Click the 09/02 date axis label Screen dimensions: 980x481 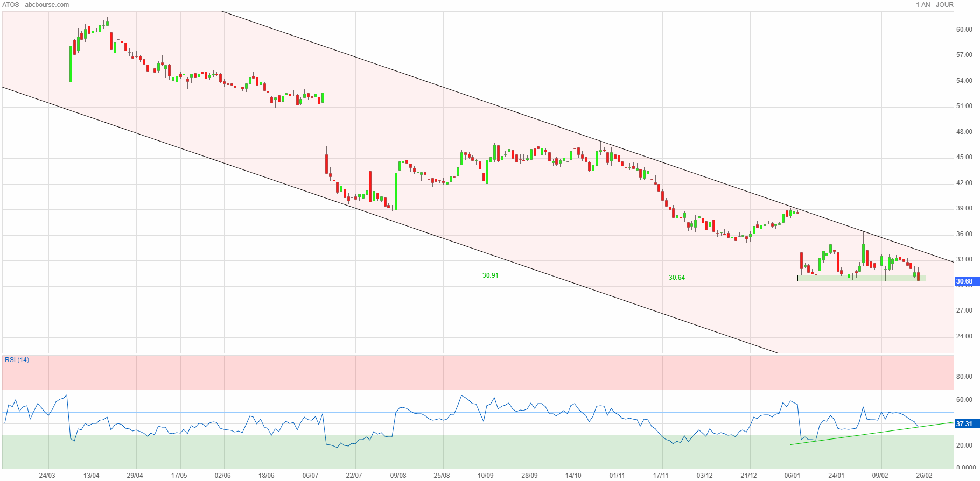tap(880, 476)
